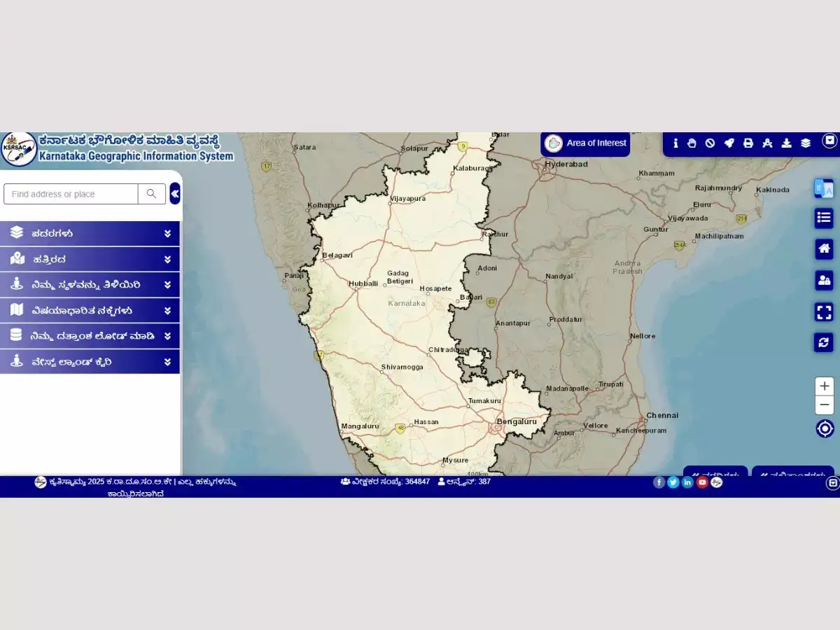Screen dimensions: 840x630
Task: Toggle fullscreen map view
Action: coord(824,311)
